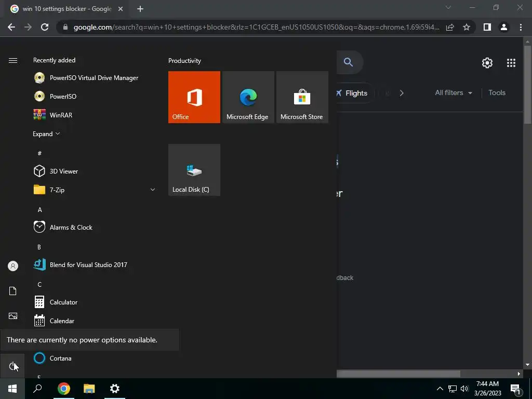
Task: Toggle the Chrome side panel
Action: click(x=487, y=27)
